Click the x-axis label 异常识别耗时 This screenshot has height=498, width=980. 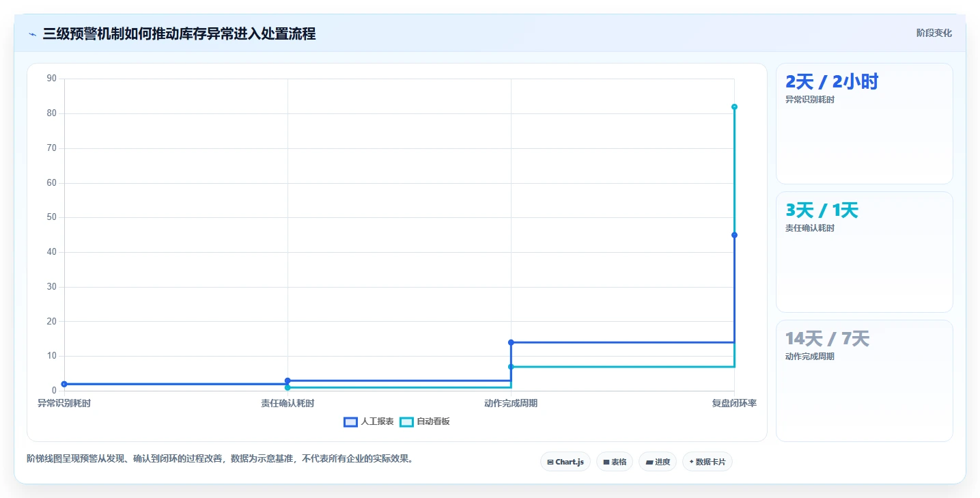(x=64, y=403)
